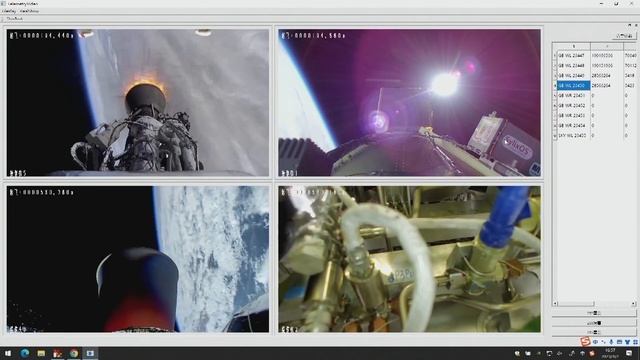Select the bottom-left Earth and nozzle camera view
This screenshot has width=640, height=360.
pyautogui.click(x=138, y=259)
